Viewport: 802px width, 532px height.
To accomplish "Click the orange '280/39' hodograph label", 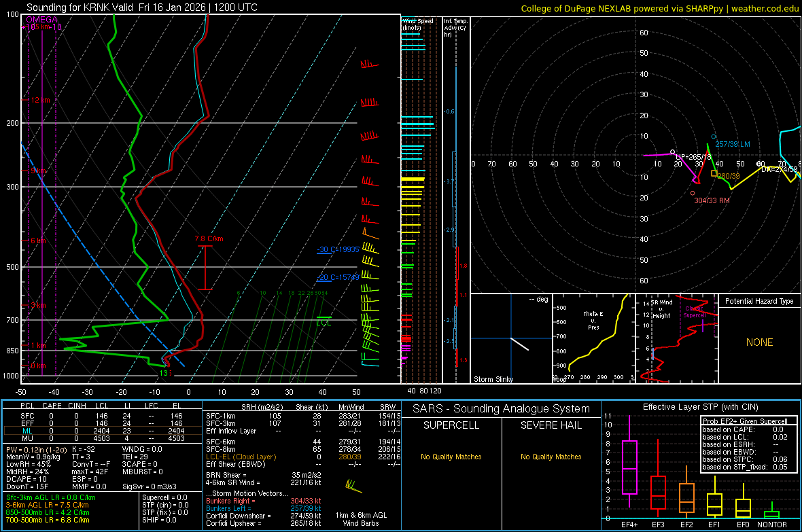I will pyautogui.click(x=729, y=176).
